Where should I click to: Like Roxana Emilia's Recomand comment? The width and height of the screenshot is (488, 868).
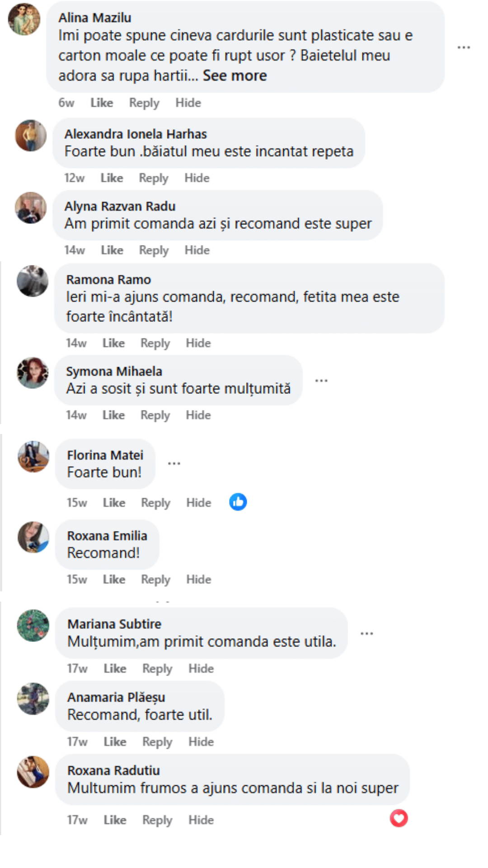[114, 579]
